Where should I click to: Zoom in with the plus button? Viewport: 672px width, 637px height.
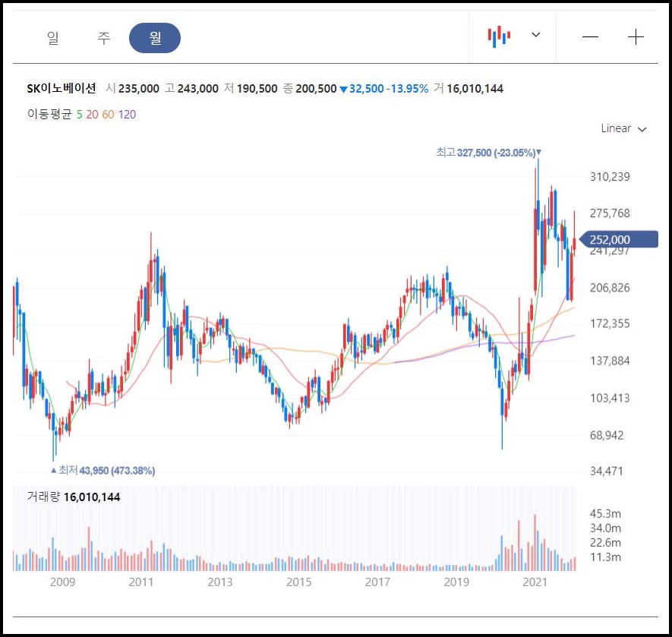[x=636, y=37]
